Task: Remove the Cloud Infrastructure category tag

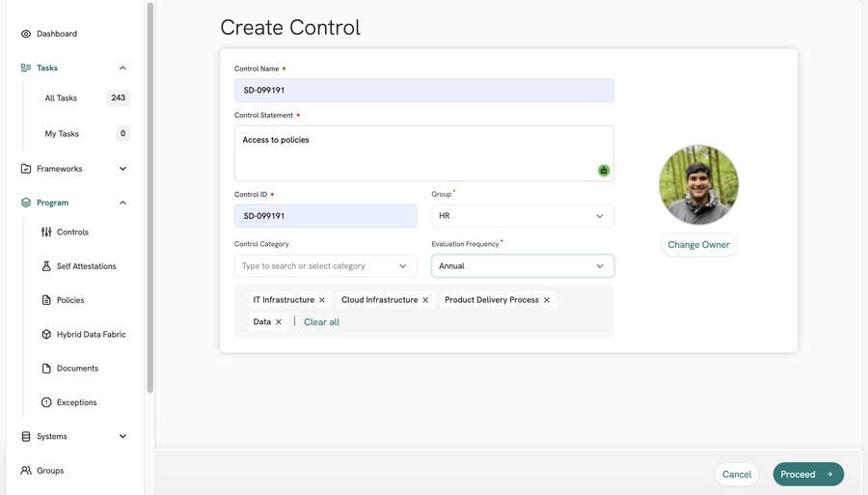Action: tap(425, 300)
